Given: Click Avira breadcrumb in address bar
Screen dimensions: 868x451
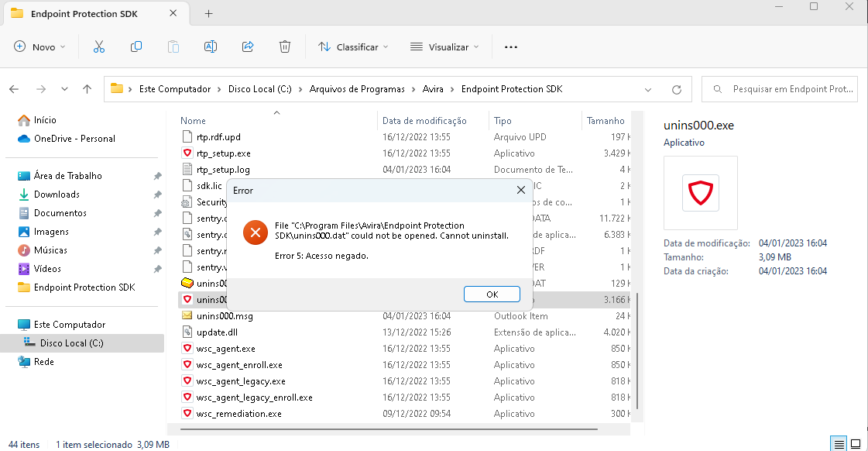Looking at the screenshot, I should click(x=433, y=89).
